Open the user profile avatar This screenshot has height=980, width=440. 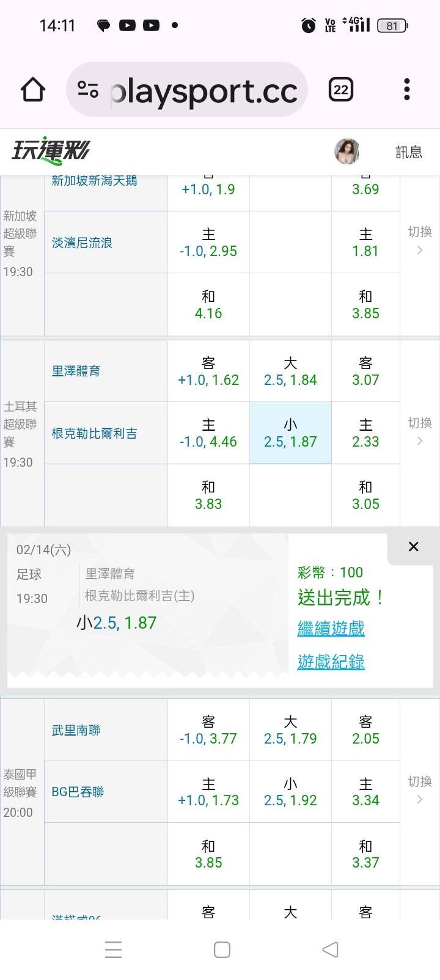[347, 152]
